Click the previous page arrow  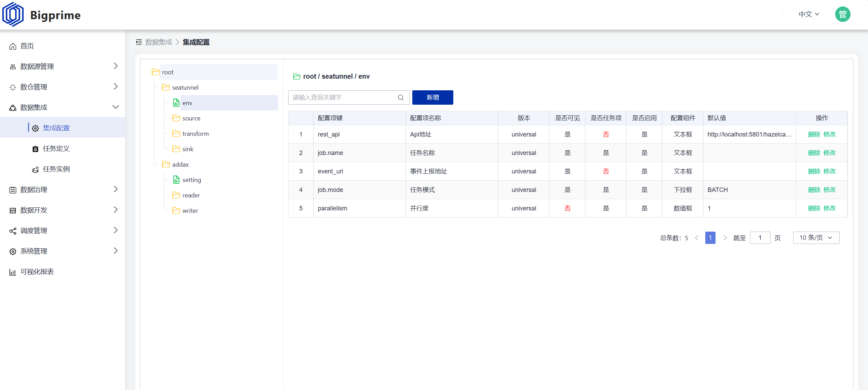click(697, 238)
